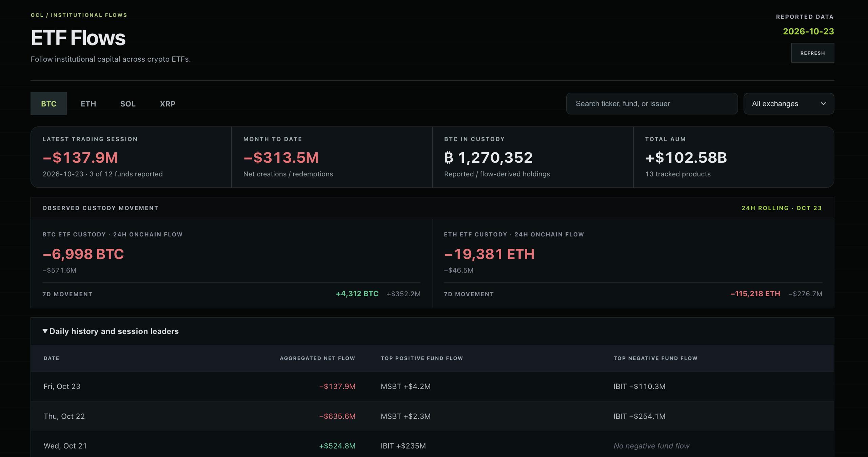Click the −$46.5M ETH custody dollar value
Image resolution: width=868 pixels, height=457 pixels.
pyautogui.click(x=459, y=270)
